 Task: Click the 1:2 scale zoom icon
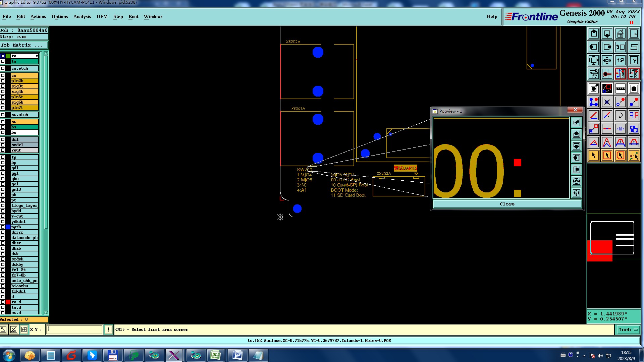click(621, 60)
